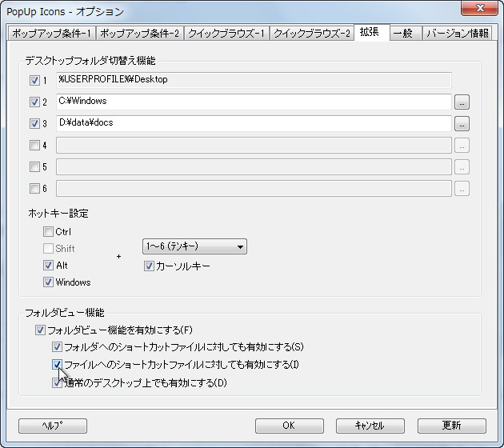Click the D:¥data¥docs path field

click(254, 123)
